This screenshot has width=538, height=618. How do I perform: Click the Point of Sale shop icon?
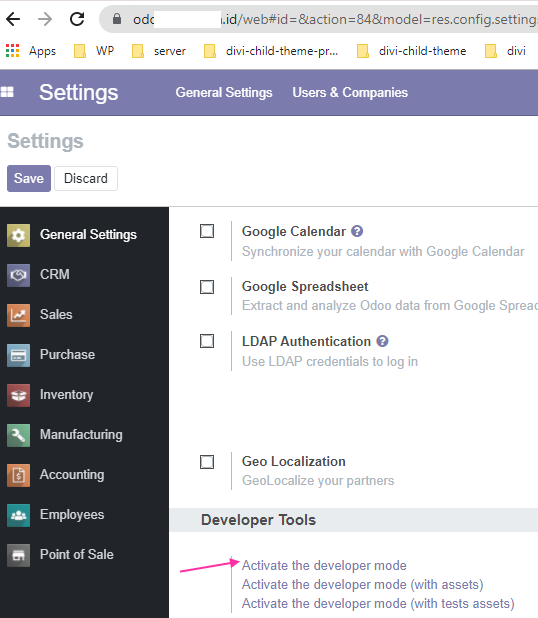[18, 555]
